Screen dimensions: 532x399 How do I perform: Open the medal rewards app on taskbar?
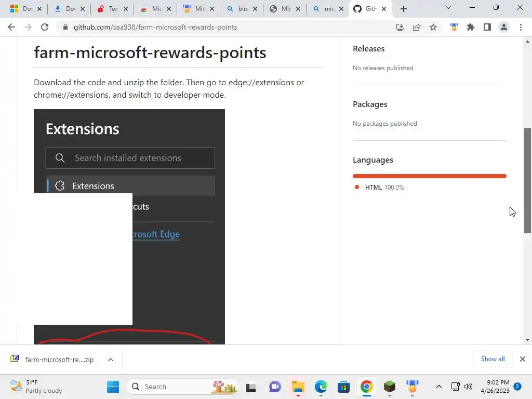click(x=412, y=387)
